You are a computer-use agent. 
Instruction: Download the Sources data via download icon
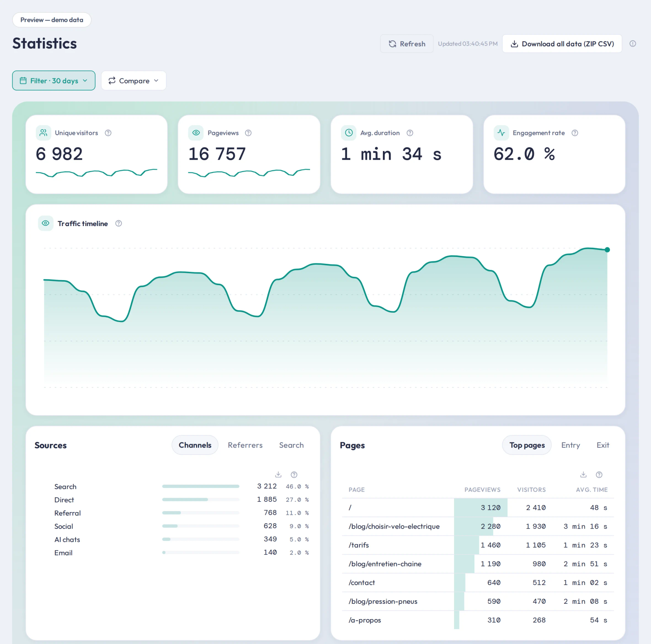tap(278, 474)
